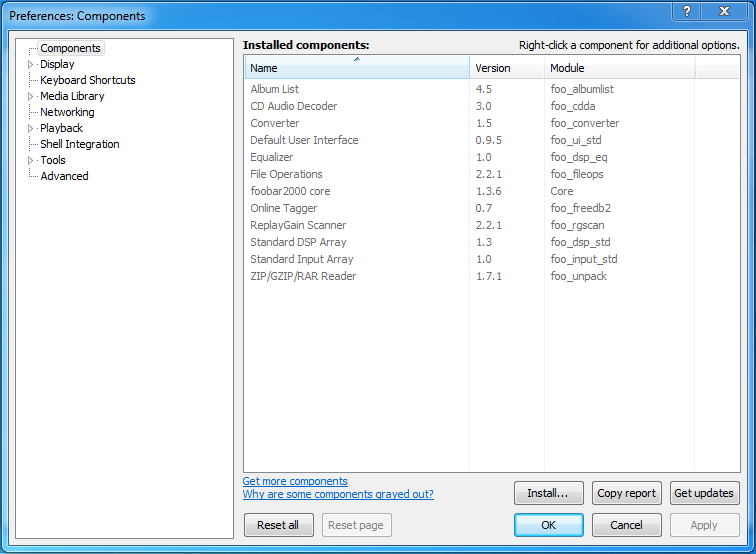Click the foo_converter module cell
Viewport: 756px width, 554px height.
click(x=585, y=123)
